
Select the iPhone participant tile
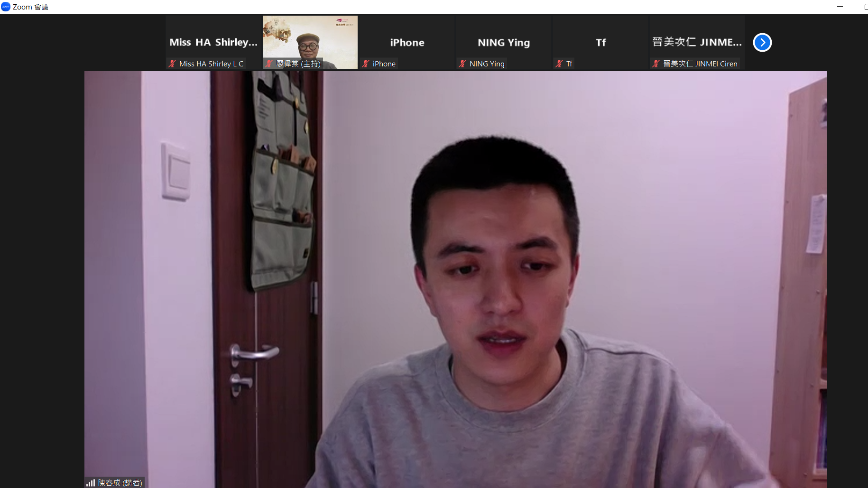[x=407, y=42]
